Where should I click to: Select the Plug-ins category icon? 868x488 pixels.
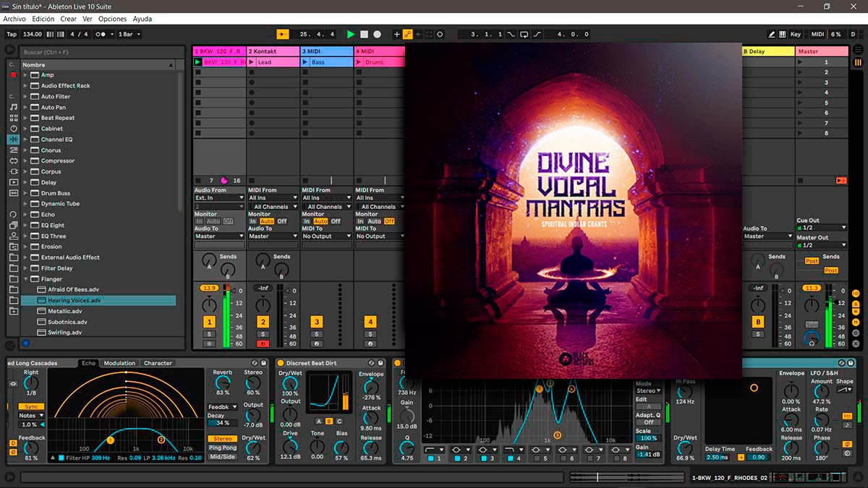pyautogui.click(x=13, y=171)
